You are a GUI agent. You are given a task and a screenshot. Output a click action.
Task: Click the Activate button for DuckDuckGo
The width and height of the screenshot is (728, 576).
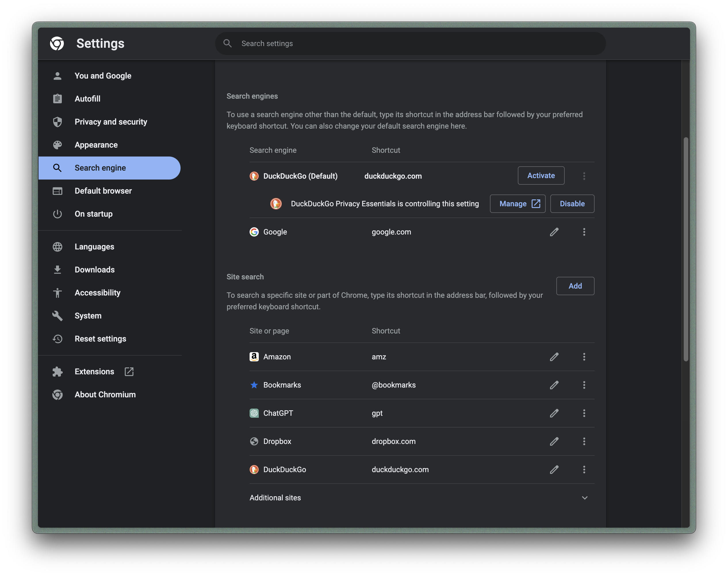click(x=541, y=176)
